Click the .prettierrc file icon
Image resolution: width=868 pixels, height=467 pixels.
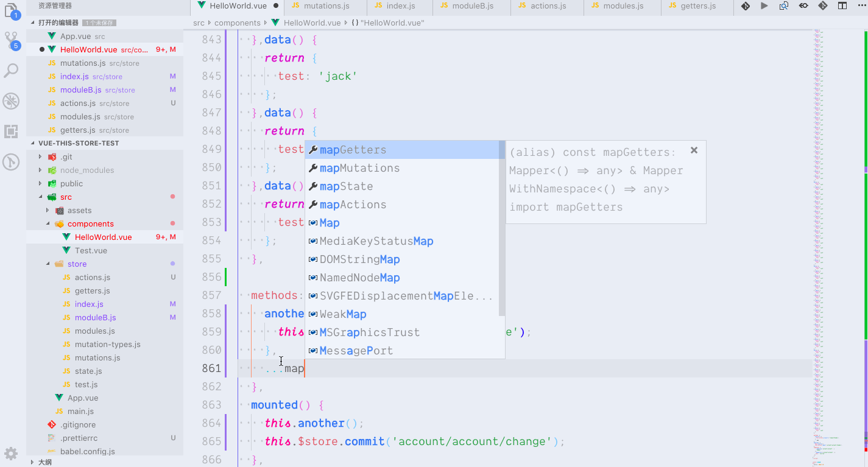click(x=52, y=438)
